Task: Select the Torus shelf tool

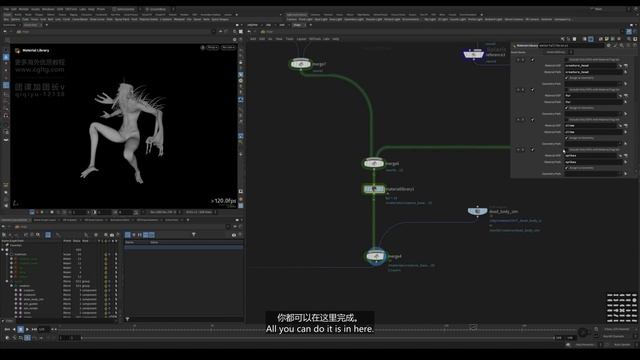Action: [x=35, y=19]
